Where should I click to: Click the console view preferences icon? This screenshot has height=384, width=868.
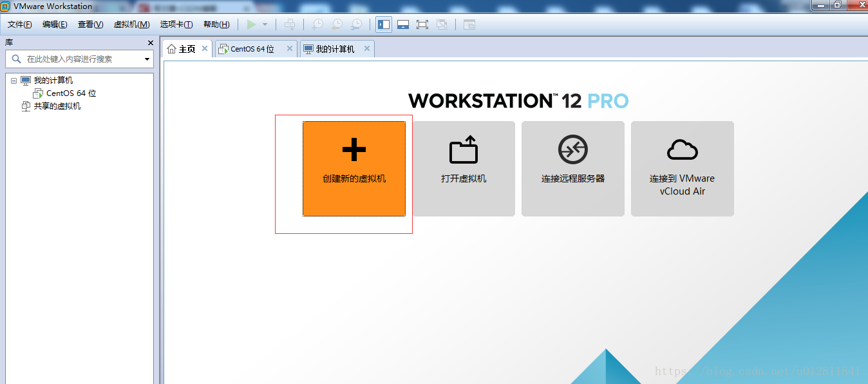469,24
